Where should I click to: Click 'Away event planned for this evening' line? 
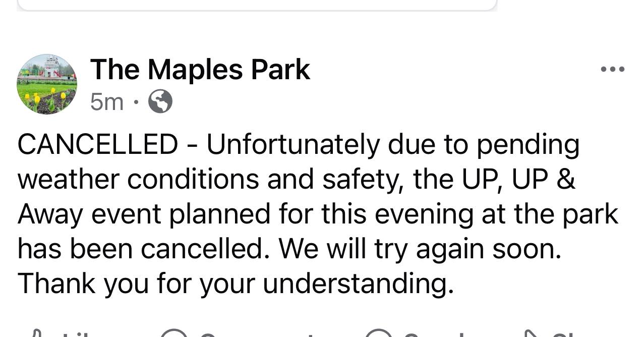[x=245, y=214]
